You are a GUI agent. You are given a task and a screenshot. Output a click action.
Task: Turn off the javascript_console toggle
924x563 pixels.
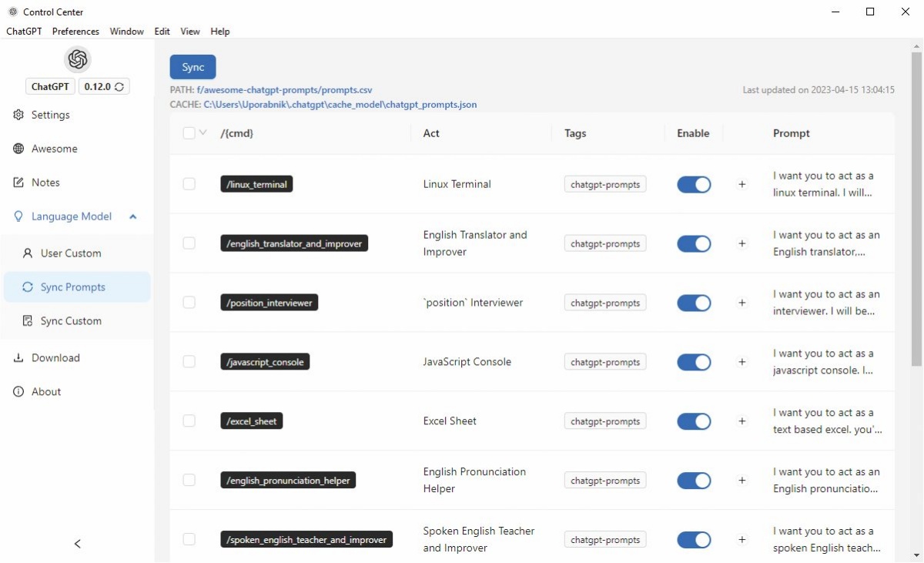pyautogui.click(x=694, y=362)
